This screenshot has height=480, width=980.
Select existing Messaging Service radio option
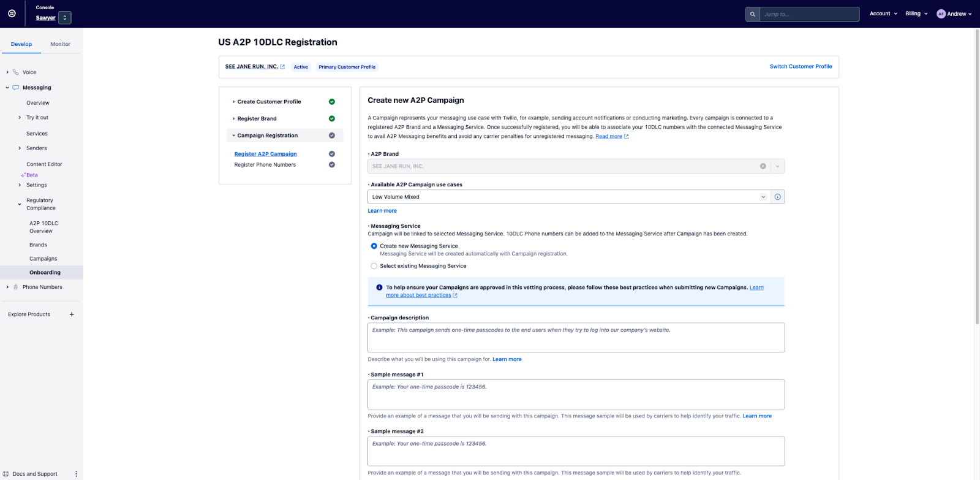coord(374,266)
